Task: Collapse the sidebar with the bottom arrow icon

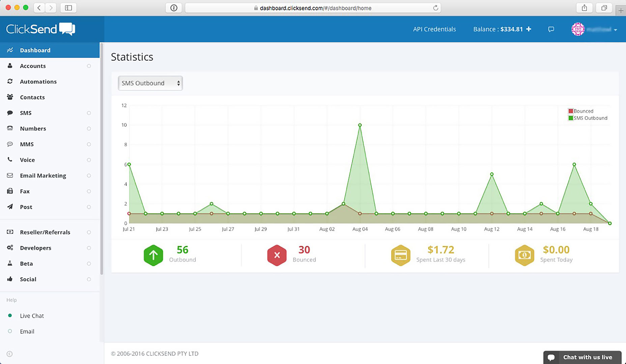Action: (x=9, y=354)
